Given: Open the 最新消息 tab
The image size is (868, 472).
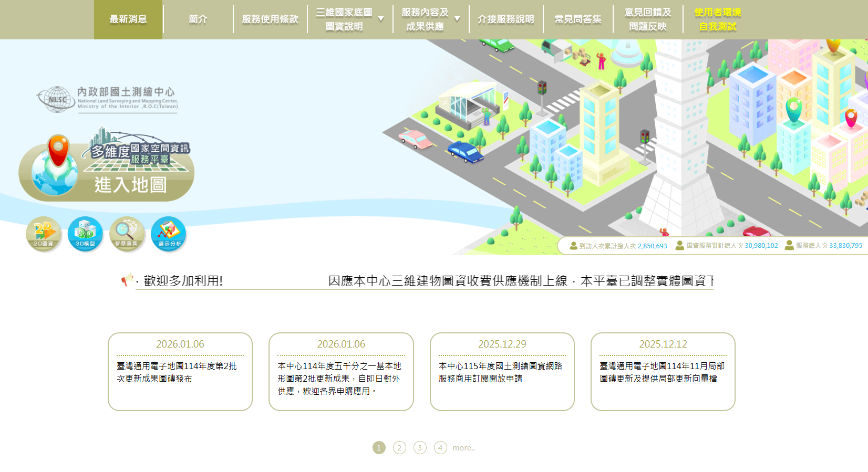Looking at the screenshot, I should click(128, 19).
